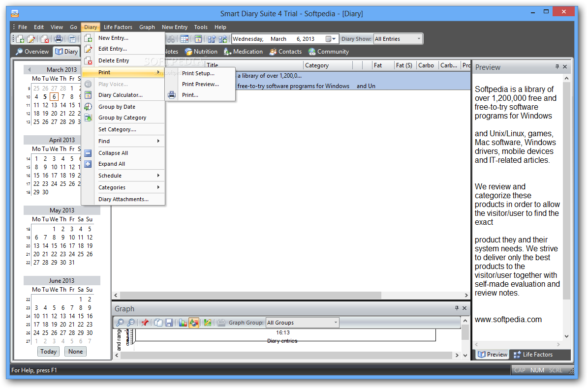This screenshot has height=389, width=588.
Task: Click the calendar grid toolbar icon
Action: 185,39
